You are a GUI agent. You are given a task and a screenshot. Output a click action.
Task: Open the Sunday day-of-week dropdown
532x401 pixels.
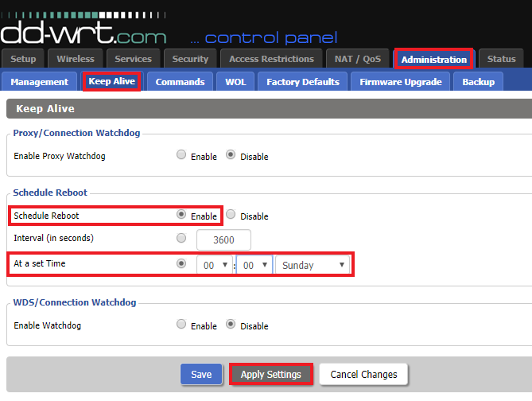(x=313, y=265)
